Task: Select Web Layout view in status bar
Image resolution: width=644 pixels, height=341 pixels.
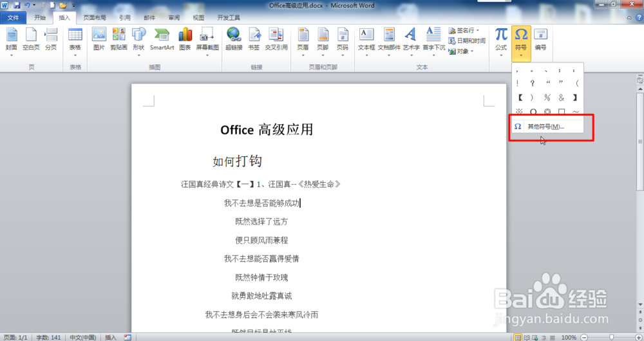Action: pos(534,337)
